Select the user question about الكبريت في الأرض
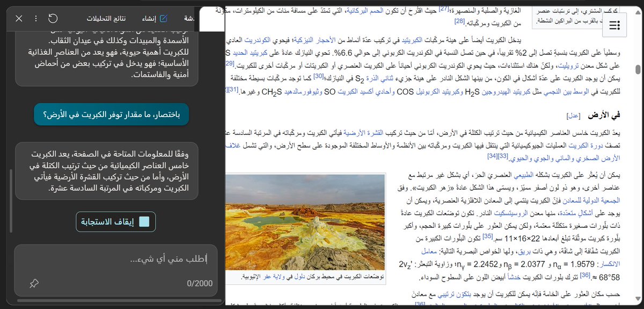644x309 pixels. (x=111, y=114)
